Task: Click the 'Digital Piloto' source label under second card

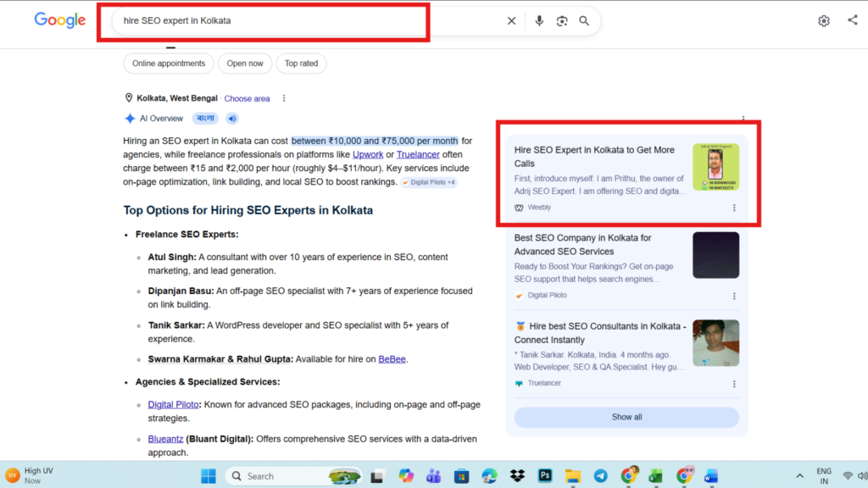Action: click(x=547, y=296)
